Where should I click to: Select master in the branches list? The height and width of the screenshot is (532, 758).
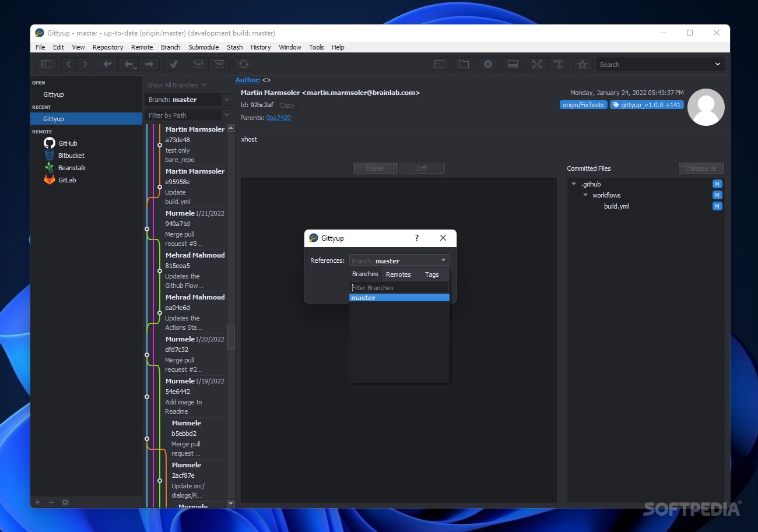click(x=399, y=298)
